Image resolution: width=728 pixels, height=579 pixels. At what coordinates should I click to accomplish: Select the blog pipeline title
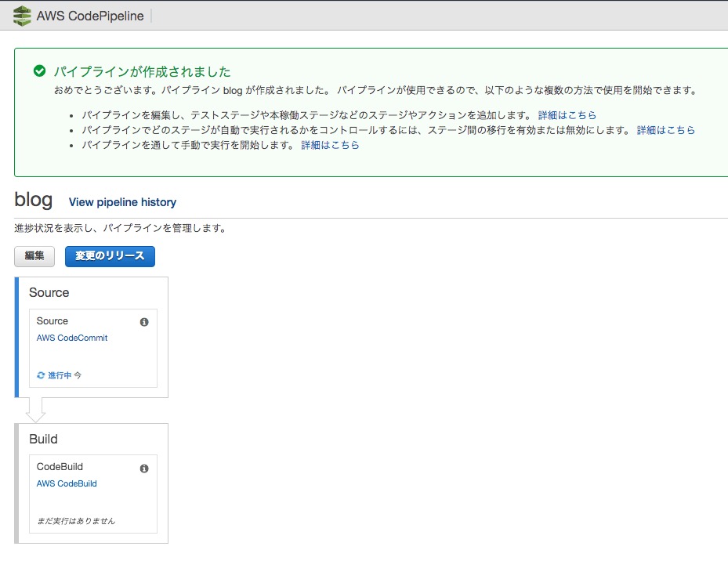[33, 200]
